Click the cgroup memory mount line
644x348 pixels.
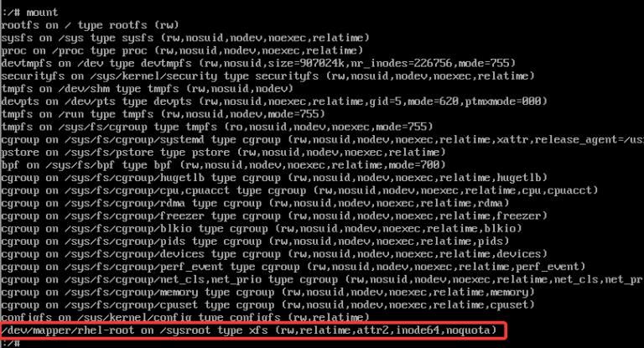267,293
